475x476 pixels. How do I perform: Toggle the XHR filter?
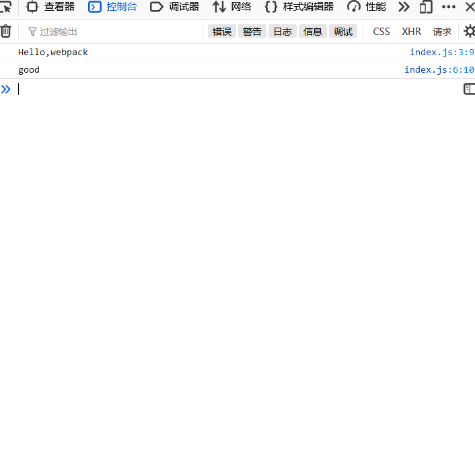[x=411, y=31]
